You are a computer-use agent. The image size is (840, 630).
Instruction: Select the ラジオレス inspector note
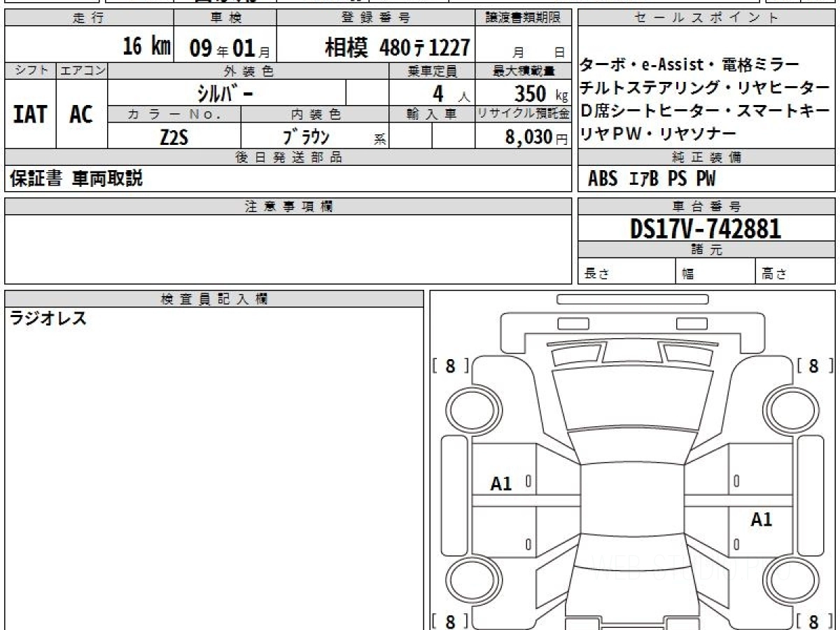pos(48,319)
